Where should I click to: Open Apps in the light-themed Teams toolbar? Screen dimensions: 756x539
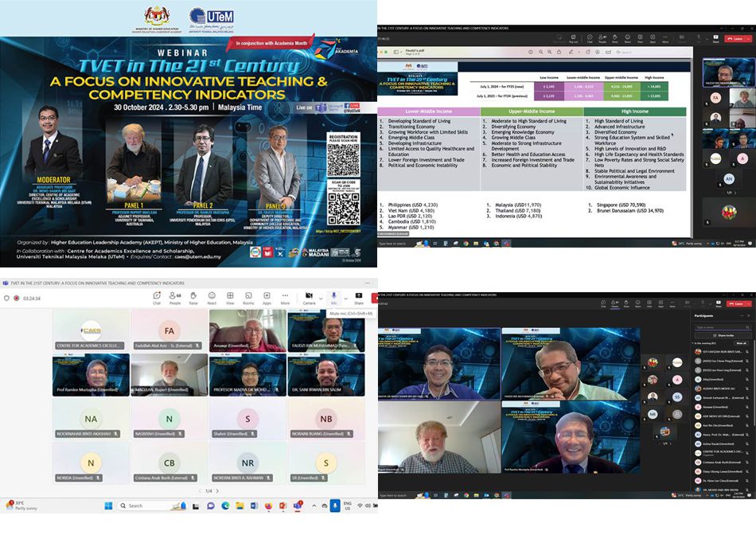click(267, 296)
